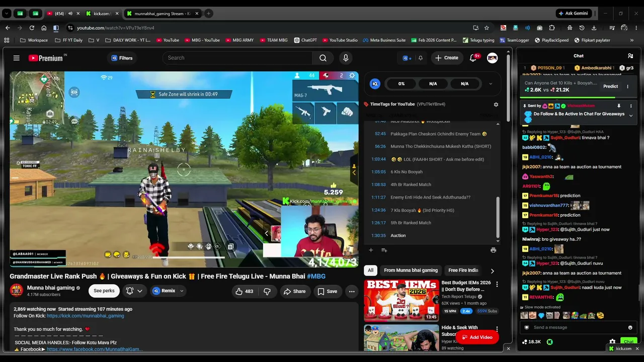The width and height of the screenshot is (644, 362).
Task: Click Predict on the kills prediction
Action: tap(610, 86)
